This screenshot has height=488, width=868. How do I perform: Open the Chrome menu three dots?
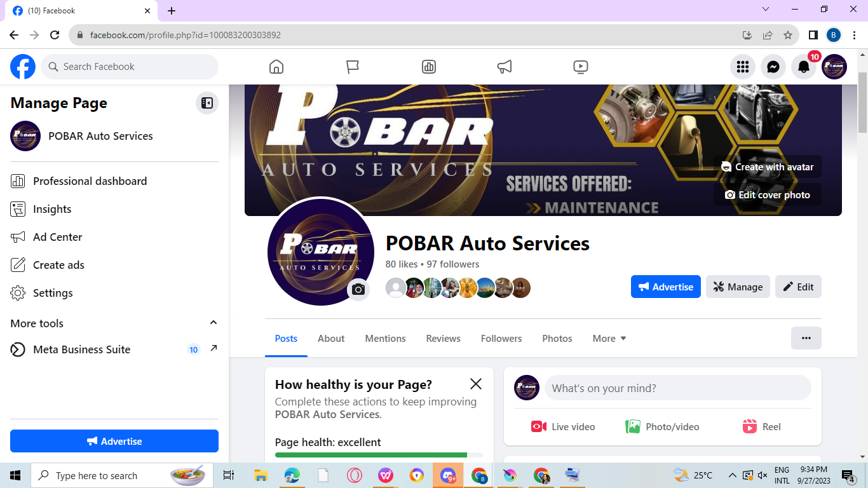click(855, 35)
